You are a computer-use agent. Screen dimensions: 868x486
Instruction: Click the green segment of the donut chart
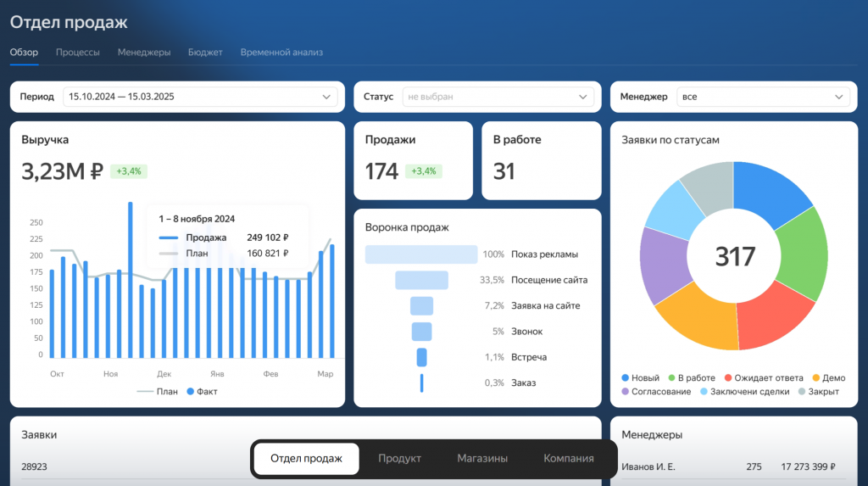coord(804,255)
